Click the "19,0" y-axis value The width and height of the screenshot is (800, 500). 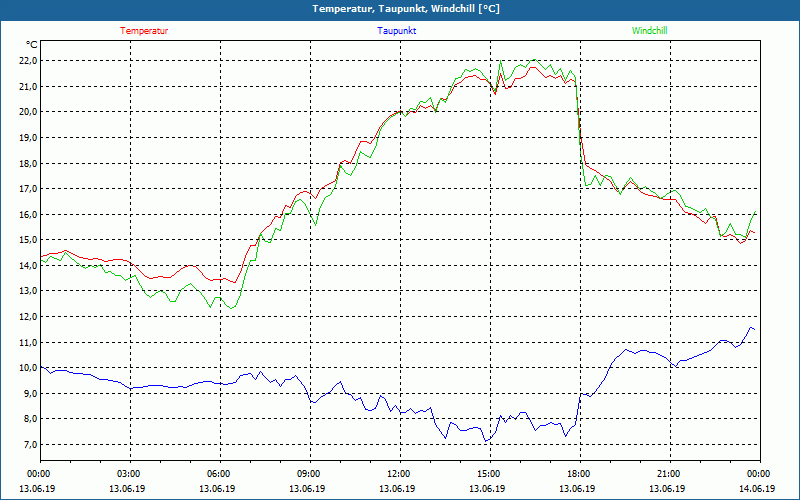29,138
